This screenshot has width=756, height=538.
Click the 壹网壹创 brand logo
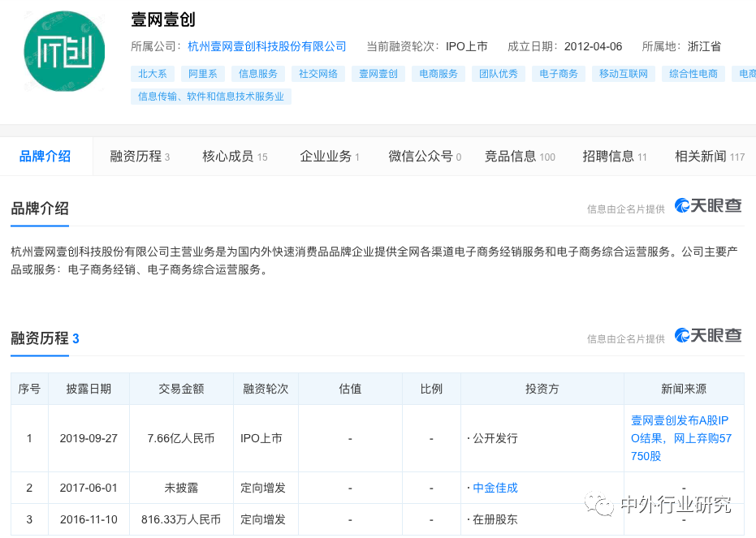[65, 50]
